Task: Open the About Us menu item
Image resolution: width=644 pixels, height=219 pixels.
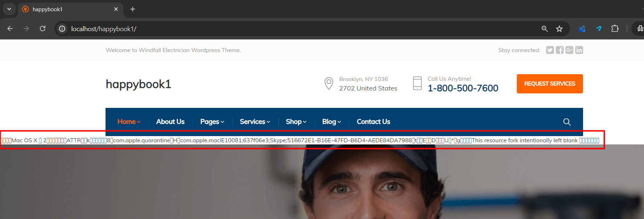Action: [x=170, y=122]
